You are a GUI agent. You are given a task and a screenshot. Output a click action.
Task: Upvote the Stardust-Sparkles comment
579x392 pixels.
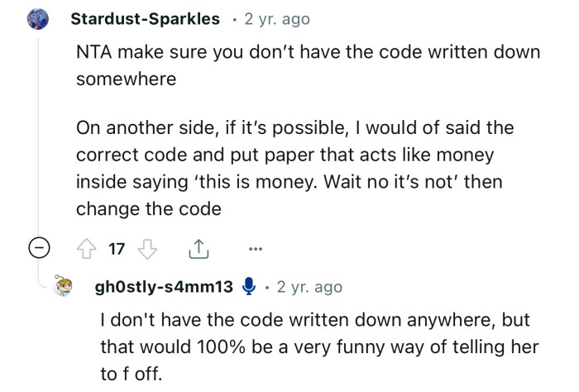coord(84,247)
